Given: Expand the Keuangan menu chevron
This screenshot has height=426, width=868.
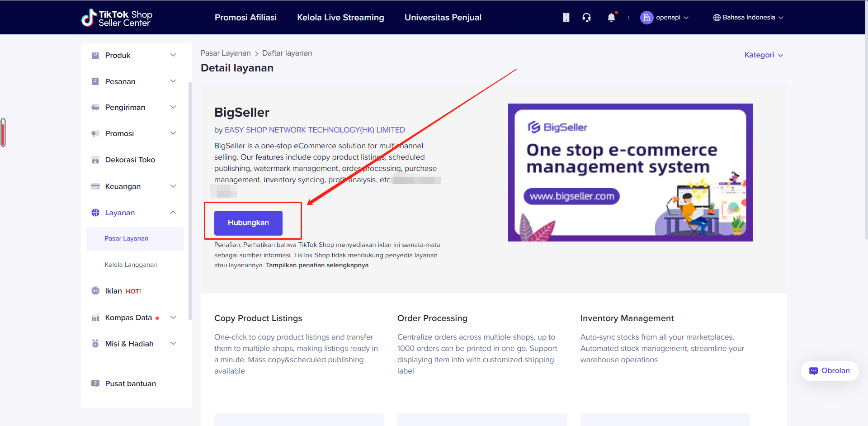Looking at the screenshot, I should [173, 186].
